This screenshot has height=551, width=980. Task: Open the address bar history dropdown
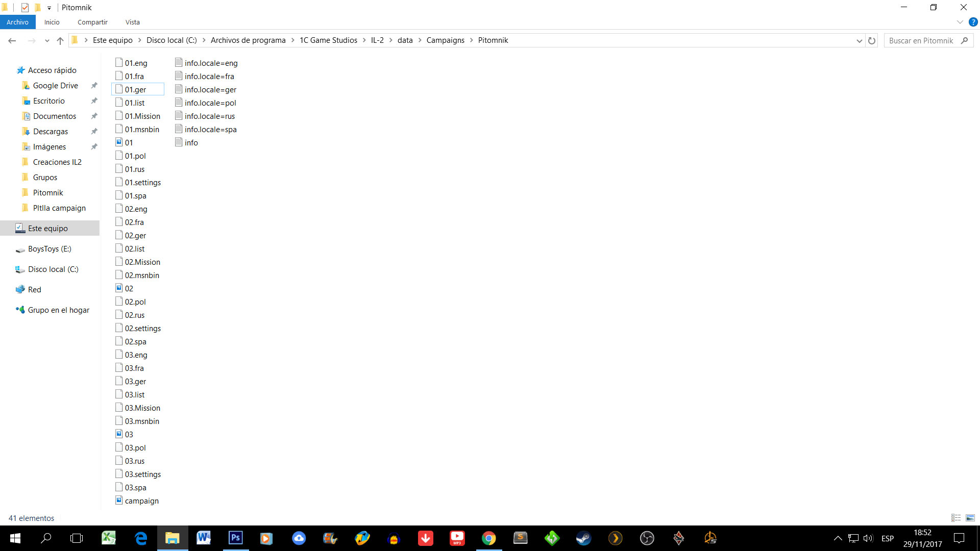859,40
